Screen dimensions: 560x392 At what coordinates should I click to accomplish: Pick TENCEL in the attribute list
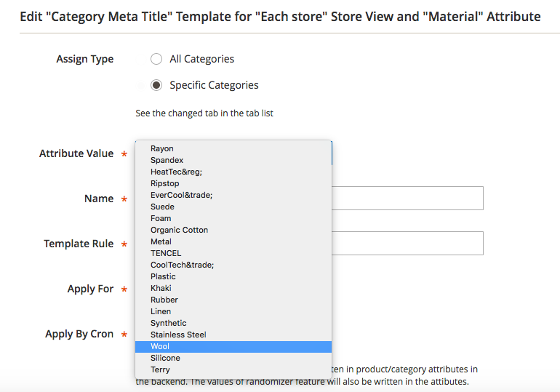(166, 253)
